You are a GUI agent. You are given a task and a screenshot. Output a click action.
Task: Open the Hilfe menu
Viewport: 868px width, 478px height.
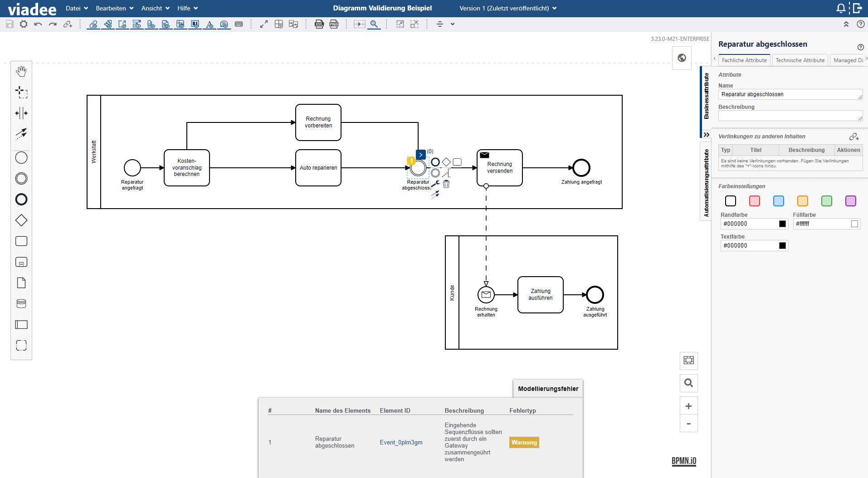pos(187,8)
